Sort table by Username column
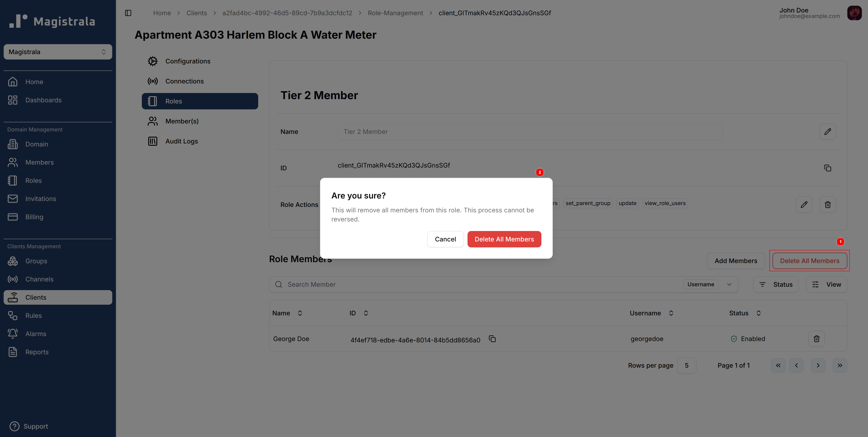This screenshot has width=868, height=437. [670, 313]
